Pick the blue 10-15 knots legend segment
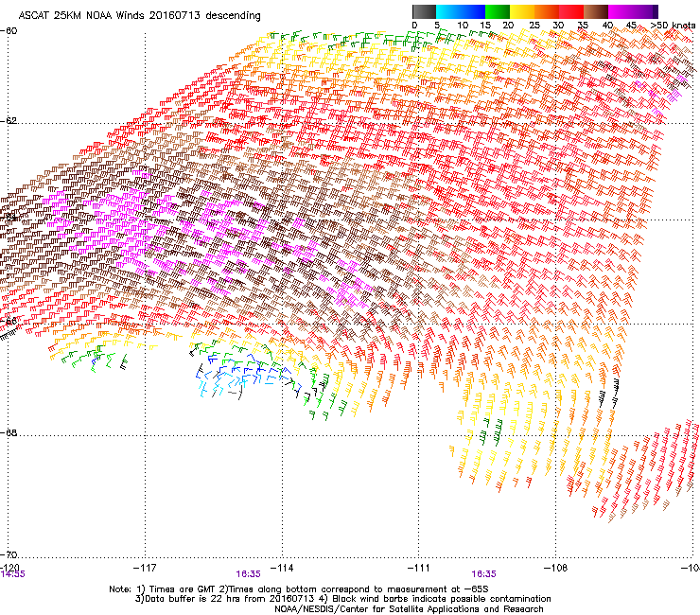Image resolution: width=700 pixels, height=615 pixels. 473,11
